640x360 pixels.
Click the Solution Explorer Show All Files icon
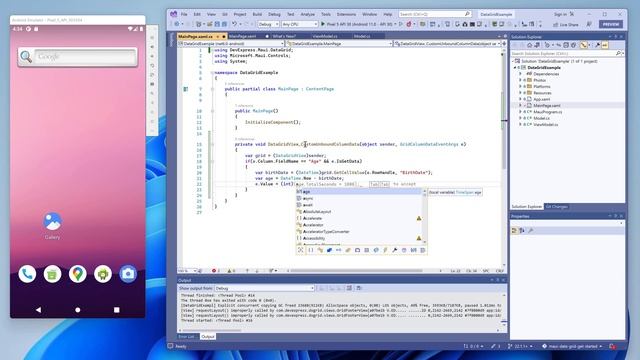pos(574,45)
